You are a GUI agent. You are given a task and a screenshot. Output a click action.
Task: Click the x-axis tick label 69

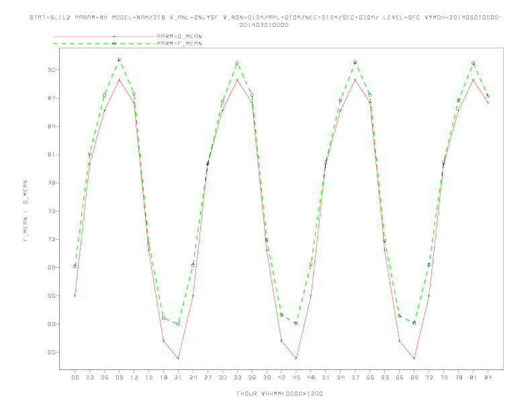(414, 377)
